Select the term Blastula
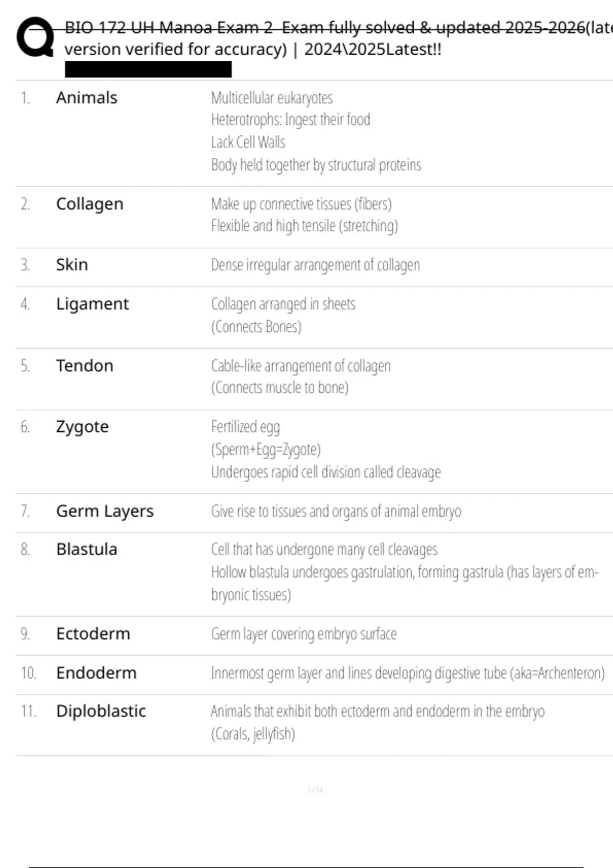 click(86, 549)
